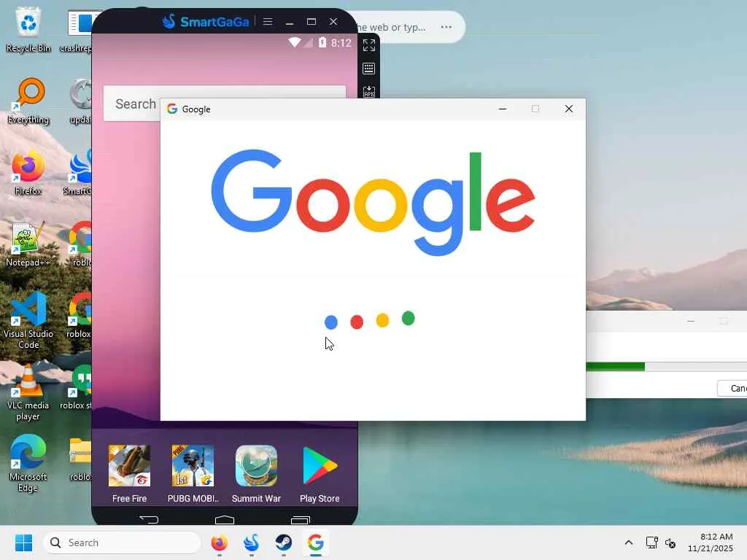The width and height of the screenshot is (747, 560).
Task: Open the SmartGaGa hamburger menu
Action: (x=268, y=21)
